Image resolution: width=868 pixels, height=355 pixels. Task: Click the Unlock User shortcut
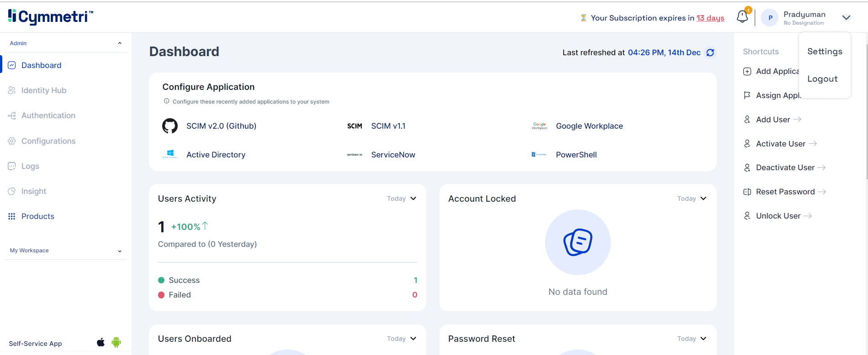pyautogui.click(x=778, y=216)
